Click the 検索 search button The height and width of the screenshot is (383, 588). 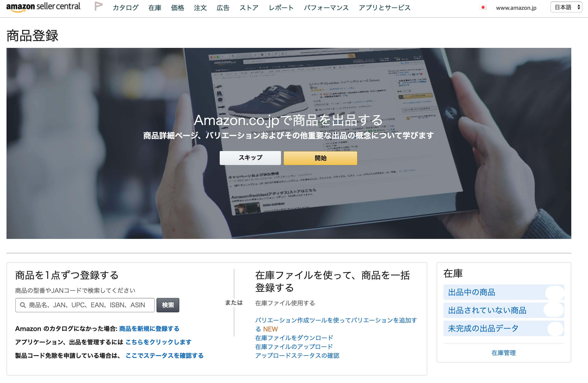pyautogui.click(x=168, y=305)
